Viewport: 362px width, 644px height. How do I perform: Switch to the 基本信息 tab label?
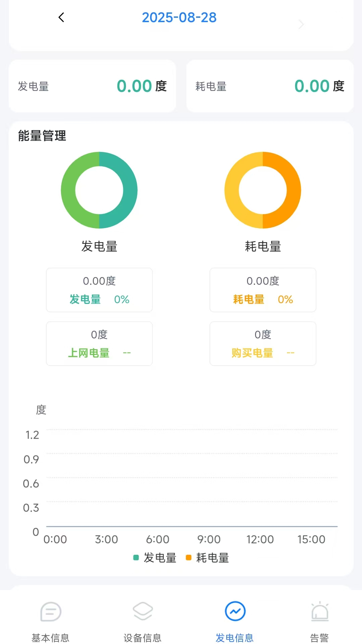(x=51, y=637)
